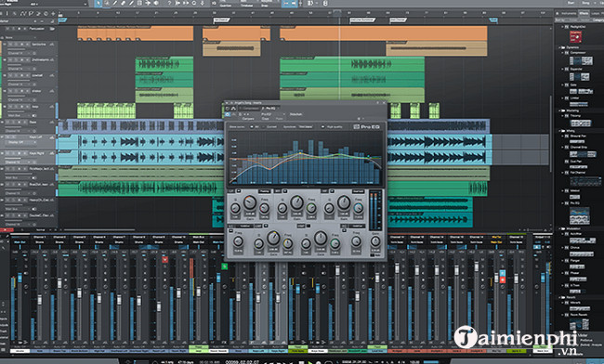Select the Eraser tool in the toolbar

tap(123, 3)
